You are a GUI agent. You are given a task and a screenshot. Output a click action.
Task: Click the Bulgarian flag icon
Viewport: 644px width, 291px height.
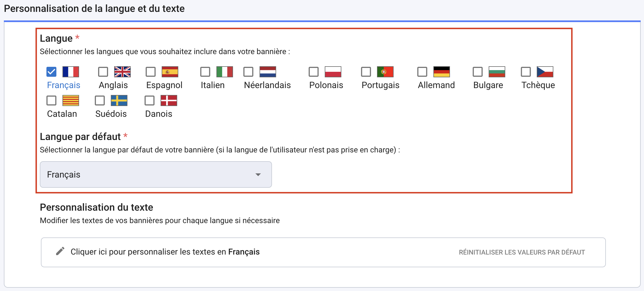pos(496,72)
